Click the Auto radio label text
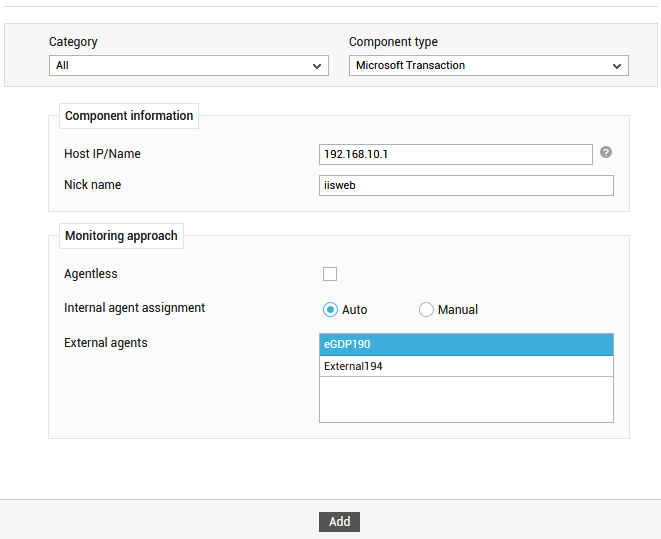 tap(355, 310)
